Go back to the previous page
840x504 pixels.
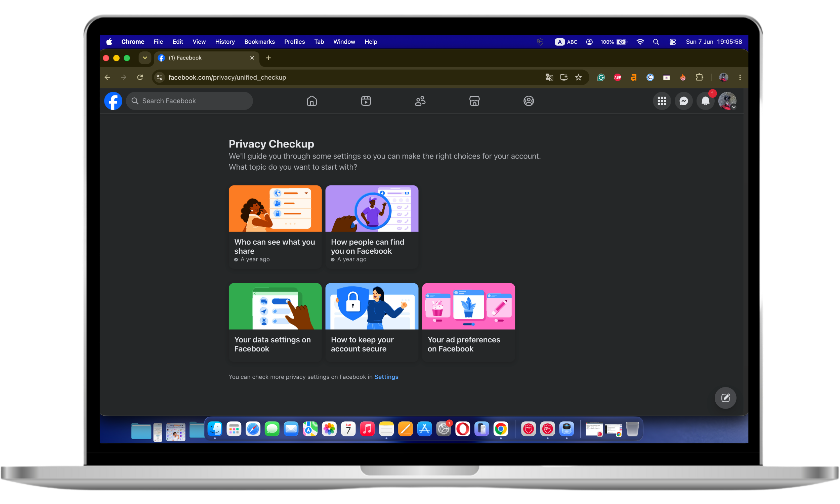coord(107,77)
